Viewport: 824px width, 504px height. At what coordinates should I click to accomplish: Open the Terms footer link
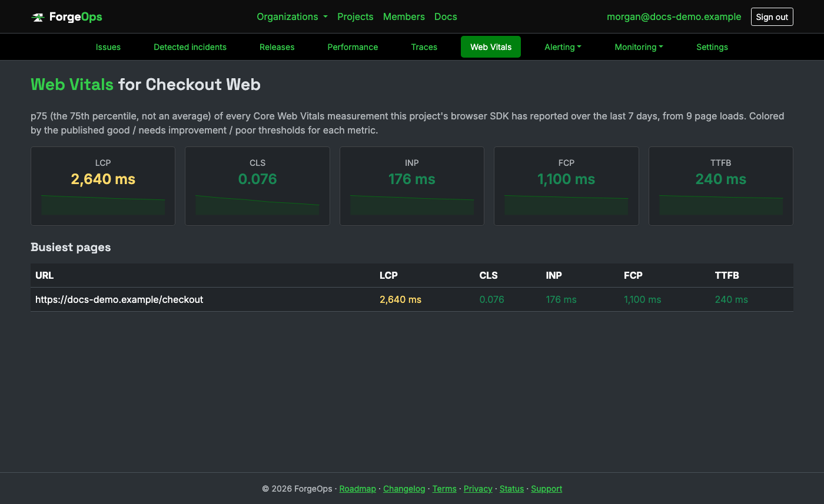coord(444,489)
